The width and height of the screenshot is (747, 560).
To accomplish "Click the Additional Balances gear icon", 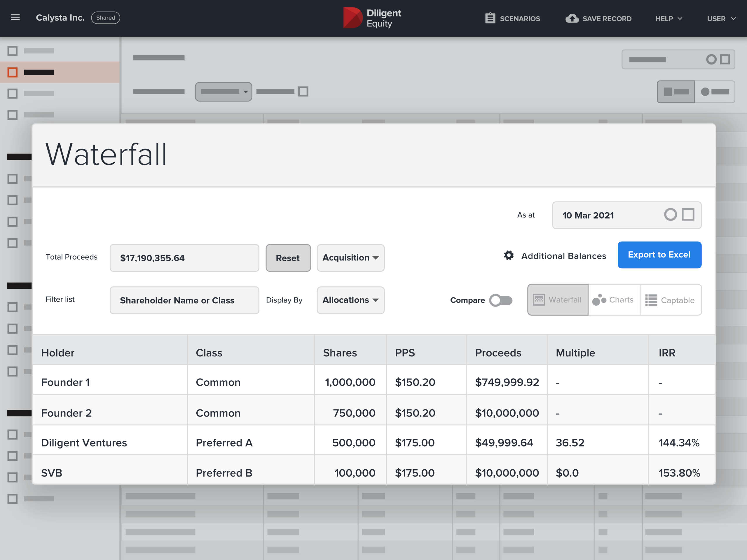I will click(509, 256).
